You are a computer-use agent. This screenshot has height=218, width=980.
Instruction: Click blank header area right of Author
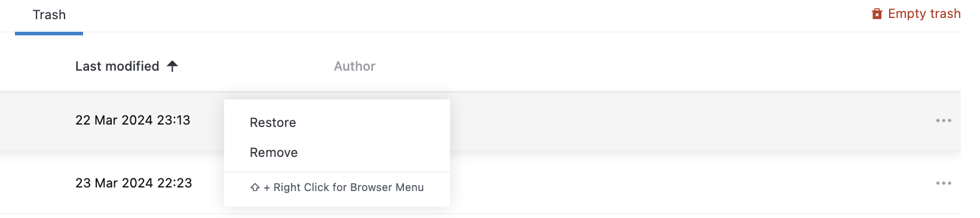pyautogui.click(x=657, y=66)
